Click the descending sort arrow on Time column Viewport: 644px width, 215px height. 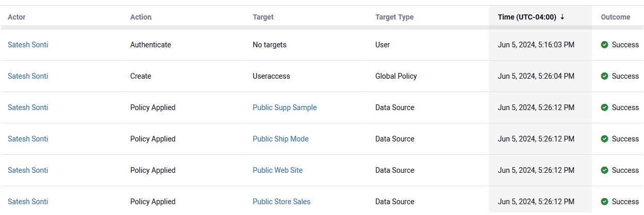click(562, 17)
